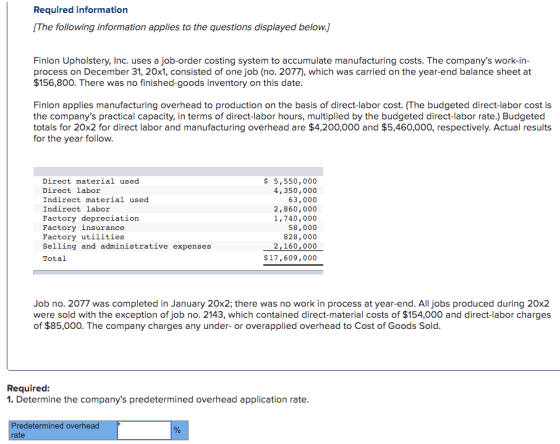Click the paragraph beginning Job no. 2077

pyautogui.click(x=292, y=315)
